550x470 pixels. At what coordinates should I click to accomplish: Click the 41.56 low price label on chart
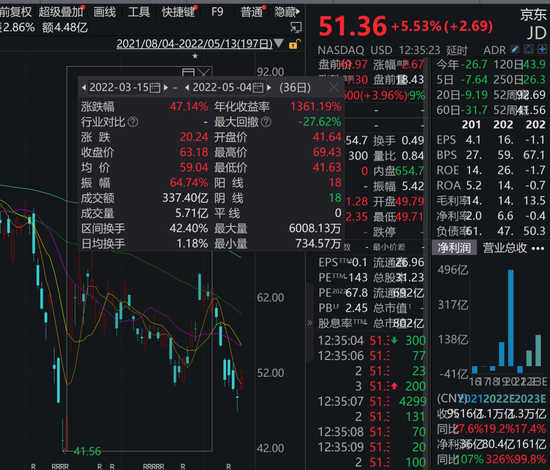click(x=87, y=451)
